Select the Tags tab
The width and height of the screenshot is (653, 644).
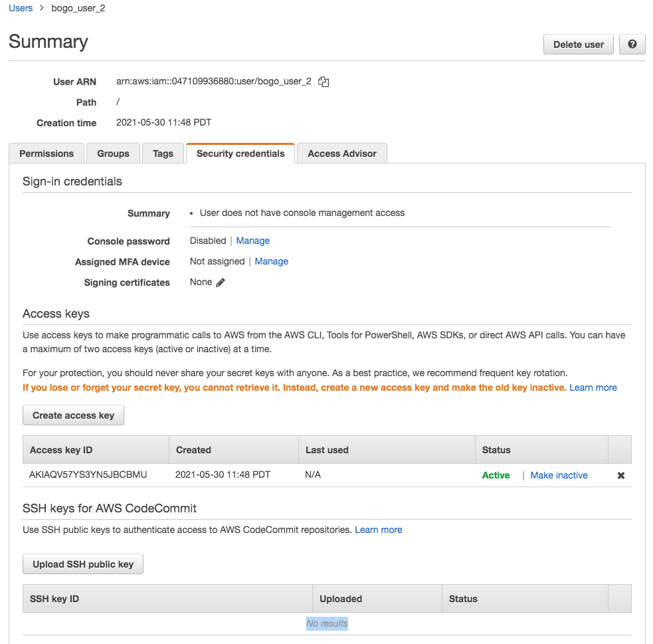(163, 154)
